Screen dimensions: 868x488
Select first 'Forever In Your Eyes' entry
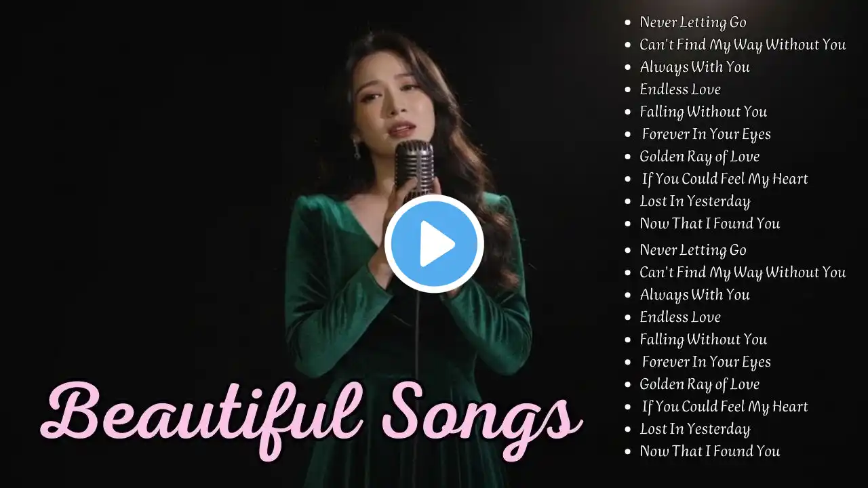tap(707, 134)
